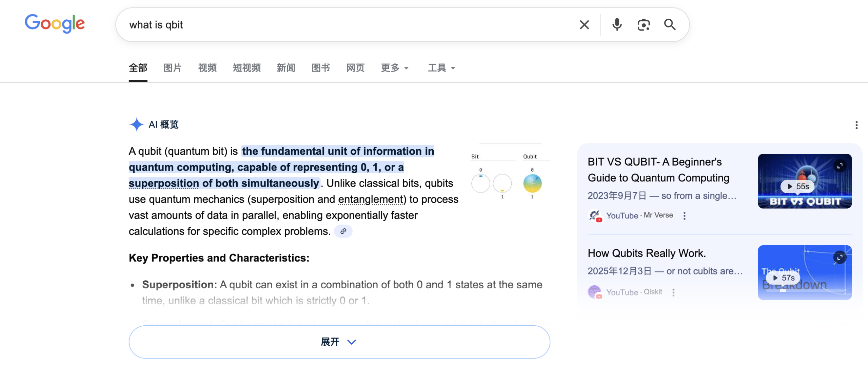Switch to the 图片 results tab
868x365 pixels.
(172, 68)
